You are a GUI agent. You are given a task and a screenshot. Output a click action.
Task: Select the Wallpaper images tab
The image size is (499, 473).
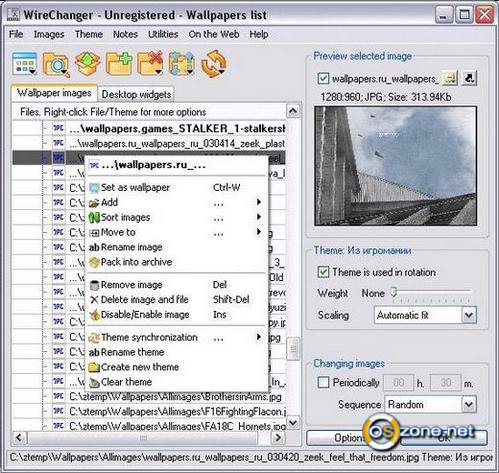pyautogui.click(x=54, y=93)
